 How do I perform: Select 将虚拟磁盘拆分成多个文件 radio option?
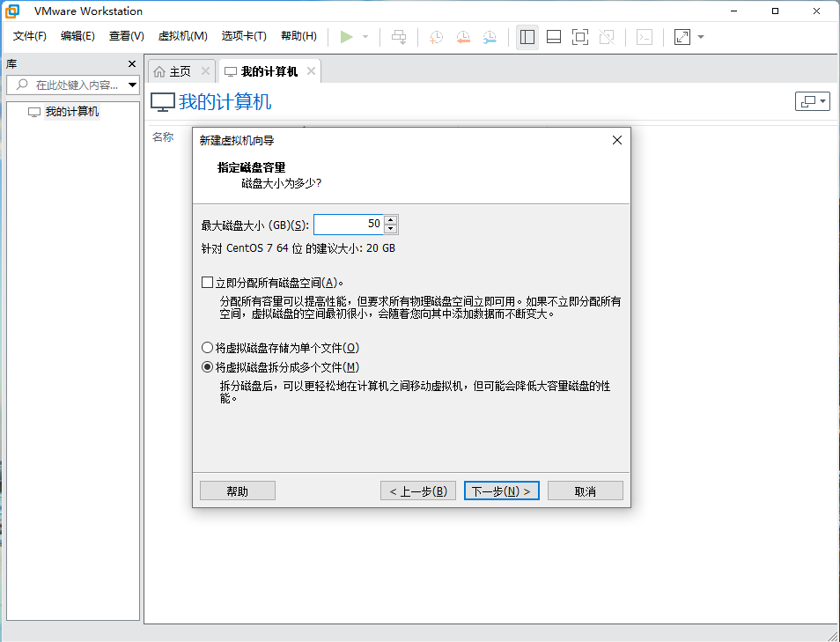[207, 367]
